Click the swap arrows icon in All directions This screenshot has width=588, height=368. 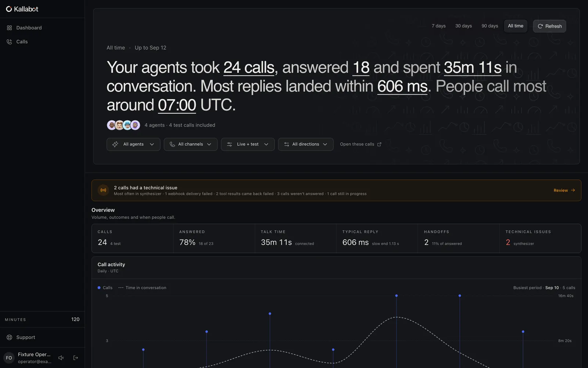287,144
